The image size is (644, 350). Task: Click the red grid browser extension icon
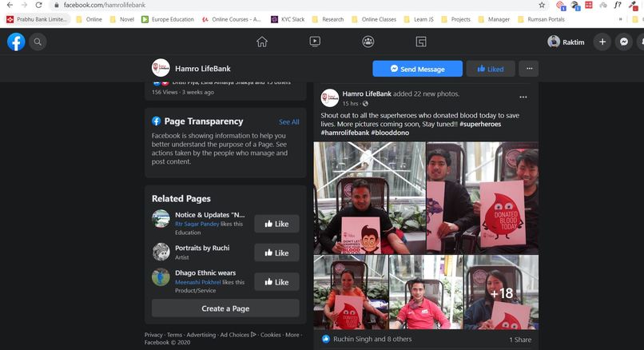[x=589, y=5]
